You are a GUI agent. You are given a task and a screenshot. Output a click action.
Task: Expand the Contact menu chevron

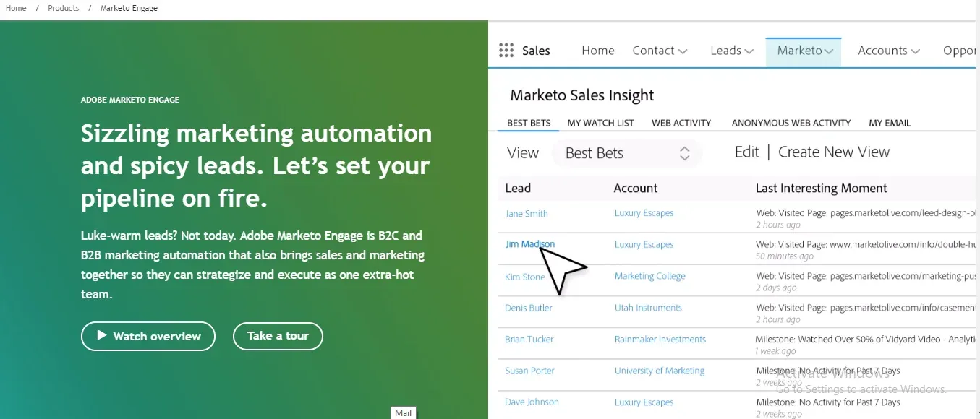(683, 51)
